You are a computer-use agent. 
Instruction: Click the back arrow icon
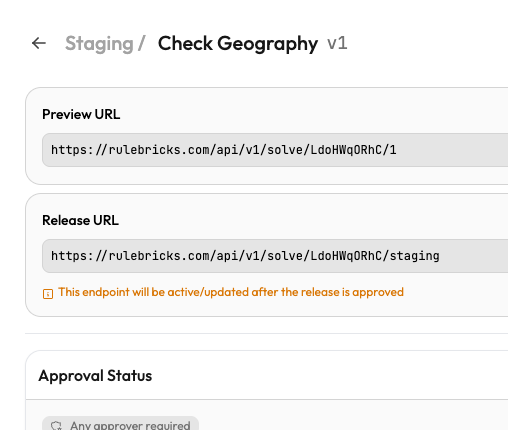(x=39, y=43)
